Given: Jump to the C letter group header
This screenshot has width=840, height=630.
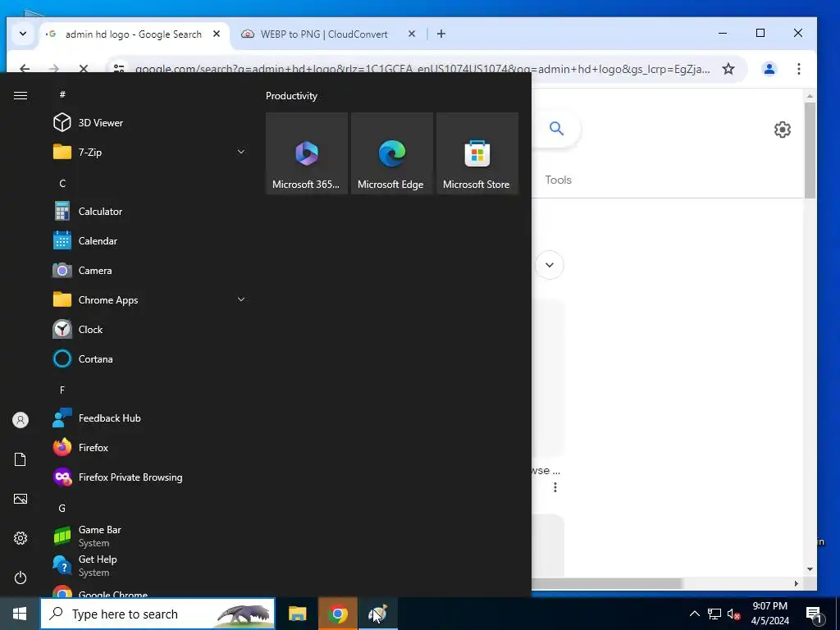Looking at the screenshot, I should click(62, 183).
